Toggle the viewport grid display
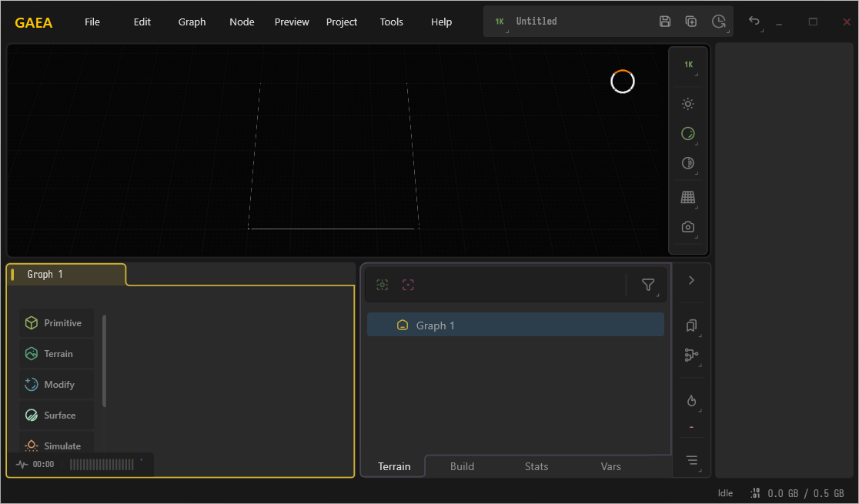Viewport: 859px width, 504px height. point(688,198)
